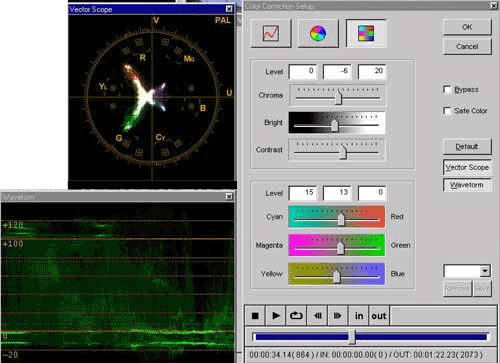Click the Yellow-Blue slider handle
This screenshot has width=500, height=363.
[337, 277]
